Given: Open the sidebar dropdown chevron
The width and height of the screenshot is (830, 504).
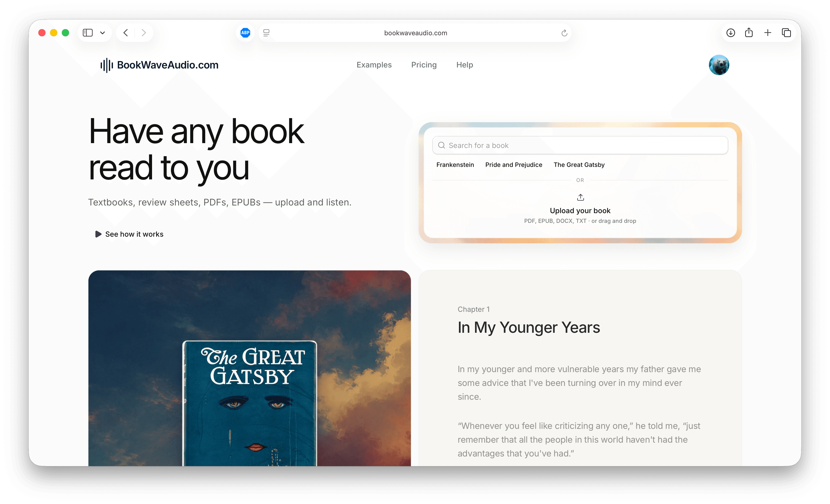Looking at the screenshot, I should 102,33.
